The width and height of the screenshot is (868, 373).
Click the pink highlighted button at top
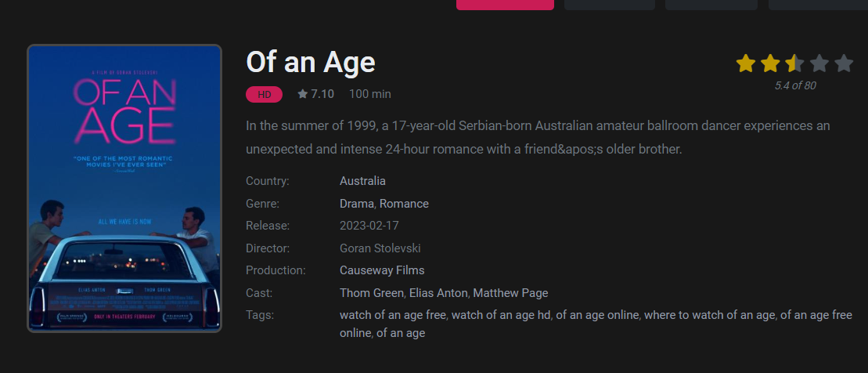point(505,5)
